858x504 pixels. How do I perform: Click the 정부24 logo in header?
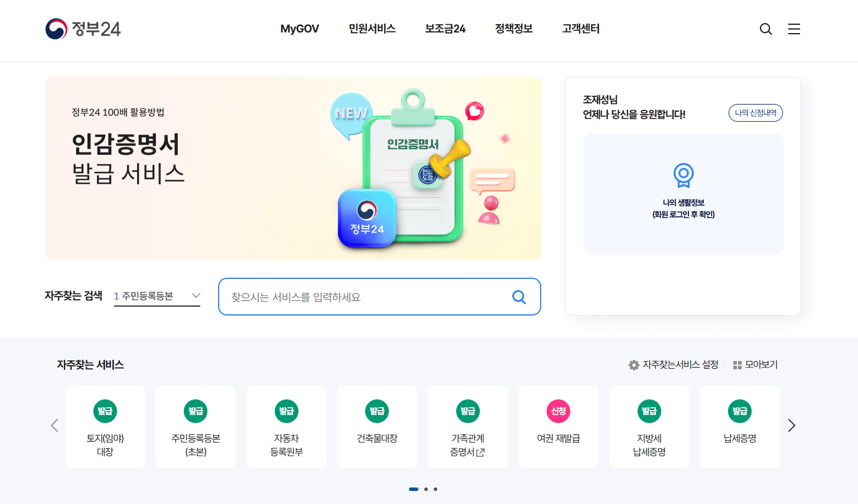point(83,29)
